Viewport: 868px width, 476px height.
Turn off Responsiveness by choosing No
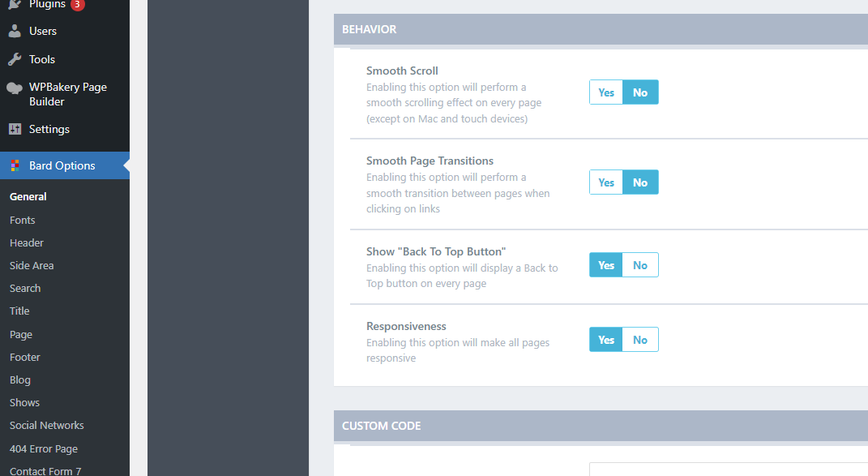(640, 340)
